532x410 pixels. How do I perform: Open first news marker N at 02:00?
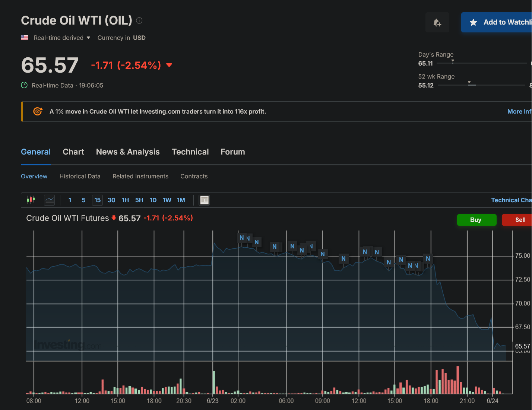pyautogui.click(x=242, y=238)
